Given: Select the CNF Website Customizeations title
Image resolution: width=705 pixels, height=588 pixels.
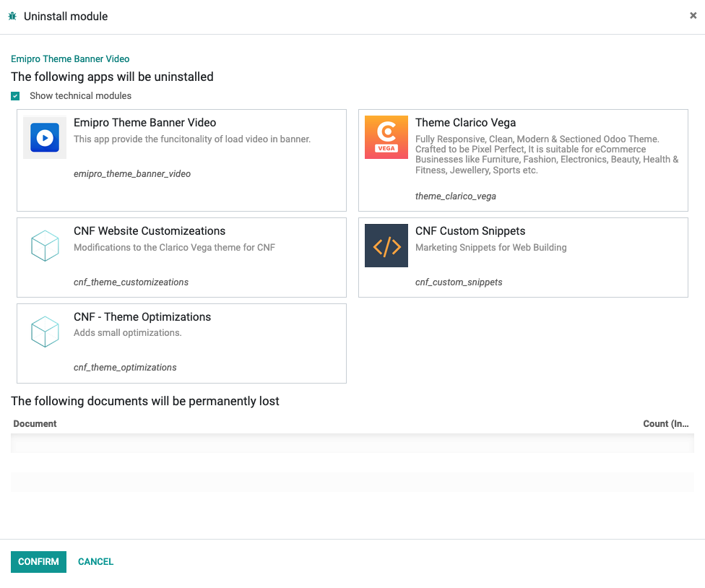Looking at the screenshot, I should click(150, 231).
